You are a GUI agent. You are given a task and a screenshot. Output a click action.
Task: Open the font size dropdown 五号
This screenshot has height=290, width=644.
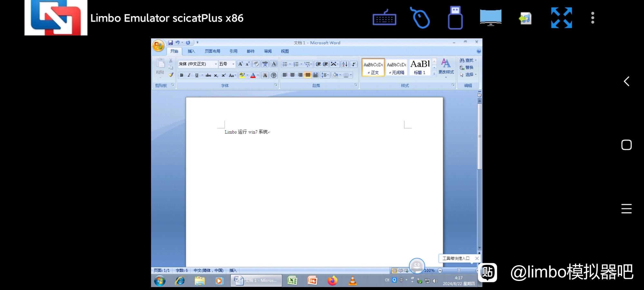(233, 64)
